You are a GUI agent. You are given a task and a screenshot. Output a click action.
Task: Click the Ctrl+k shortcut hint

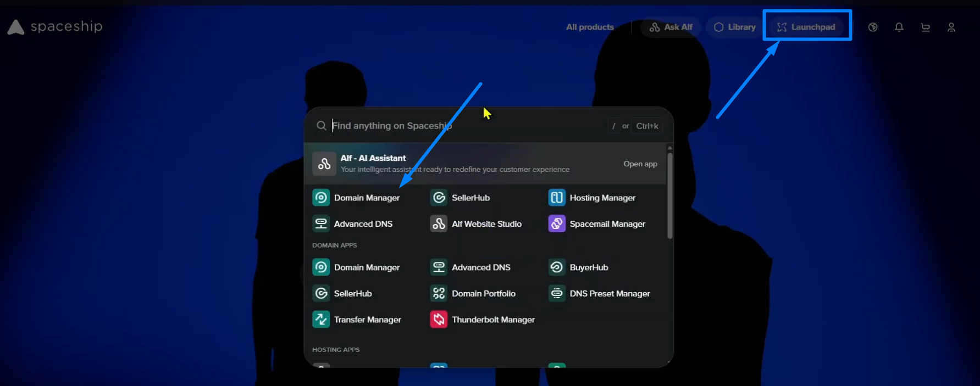647,126
